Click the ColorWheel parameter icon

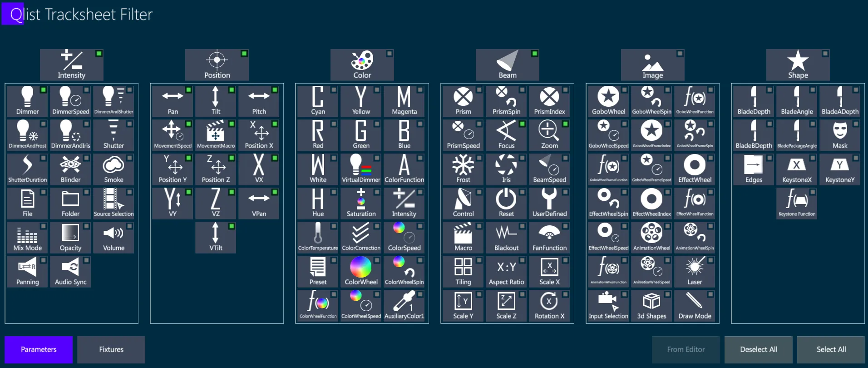[361, 271]
